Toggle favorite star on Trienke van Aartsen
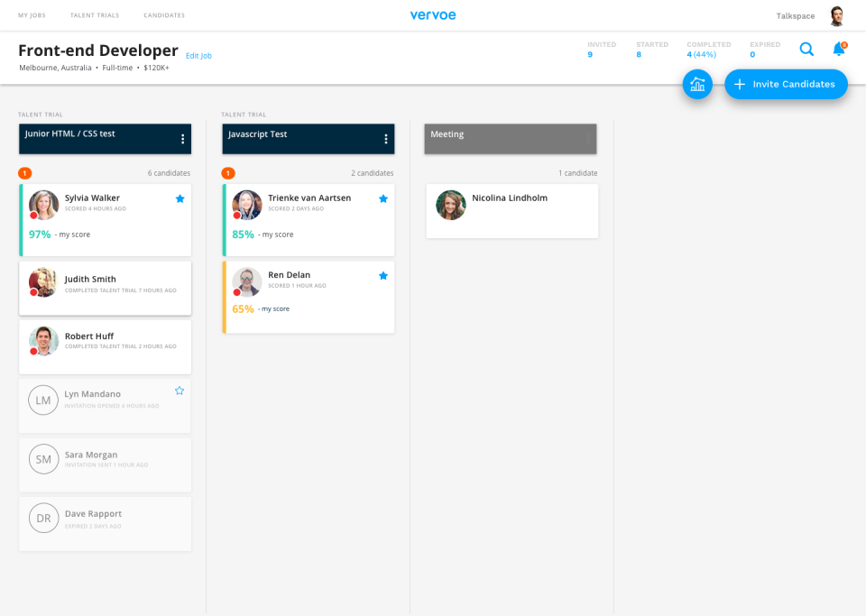The height and width of the screenshot is (616, 866). [383, 198]
